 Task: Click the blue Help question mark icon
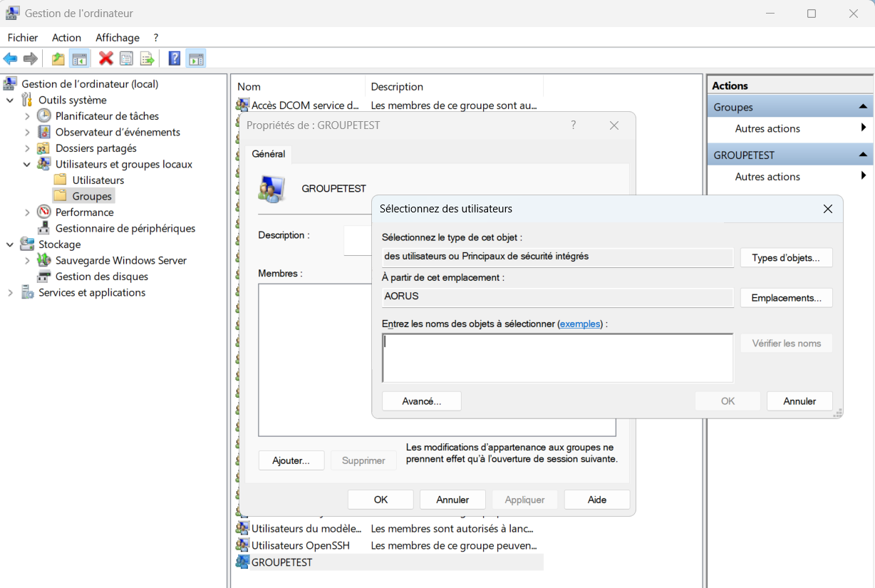point(174,58)
